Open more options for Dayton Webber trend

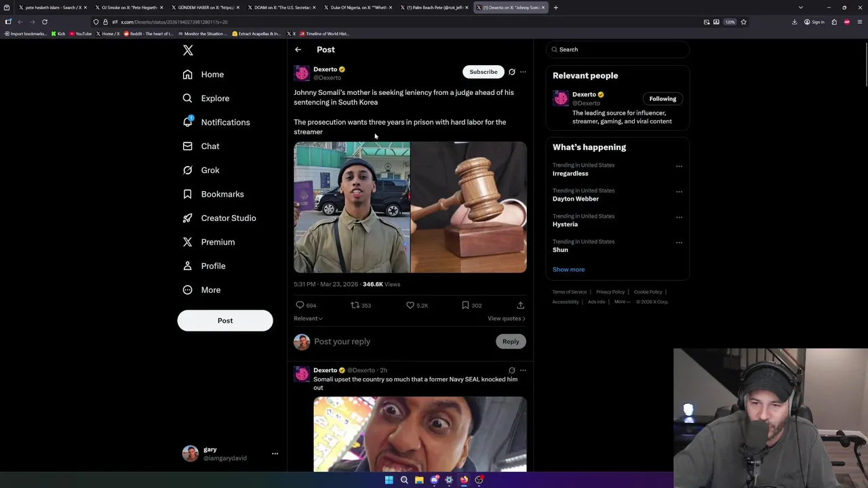point(679,192)
